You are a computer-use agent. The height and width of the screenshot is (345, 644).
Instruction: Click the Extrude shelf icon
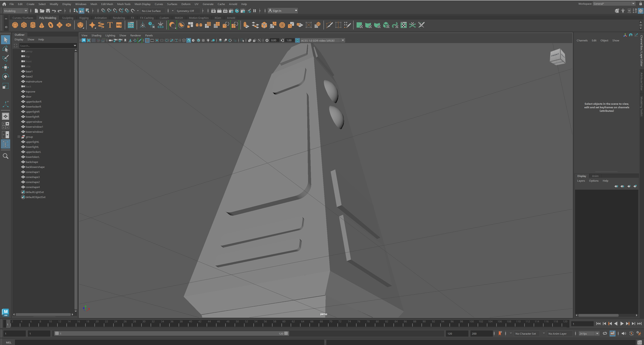pyautogui.click(x=246, y=25)
